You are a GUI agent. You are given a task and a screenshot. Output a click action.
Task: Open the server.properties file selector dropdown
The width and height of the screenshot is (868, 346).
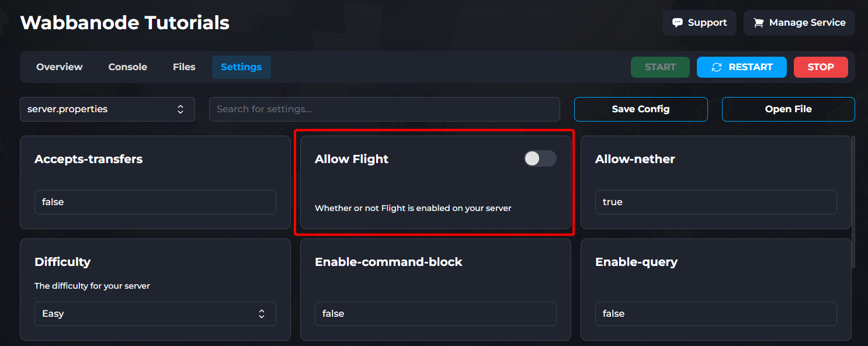click(x=107, y=109)
